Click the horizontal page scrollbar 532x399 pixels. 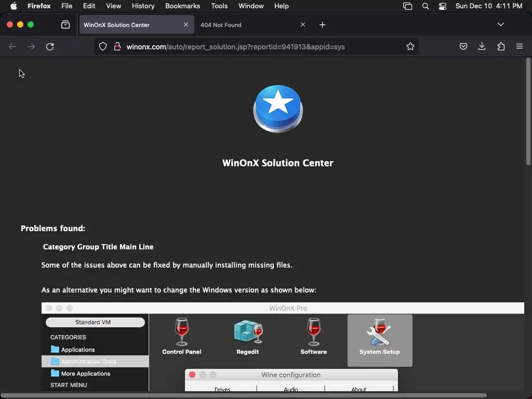244,395
